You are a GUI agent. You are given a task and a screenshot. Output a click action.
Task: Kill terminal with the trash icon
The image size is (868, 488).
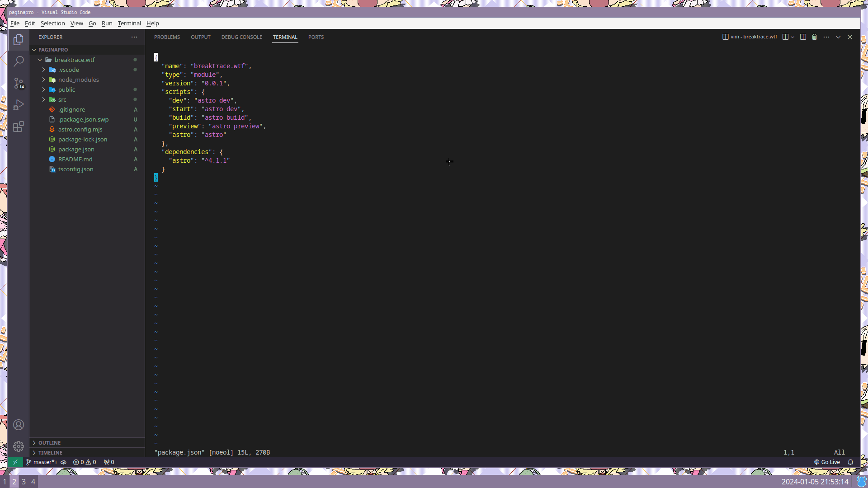pos(815,37)
